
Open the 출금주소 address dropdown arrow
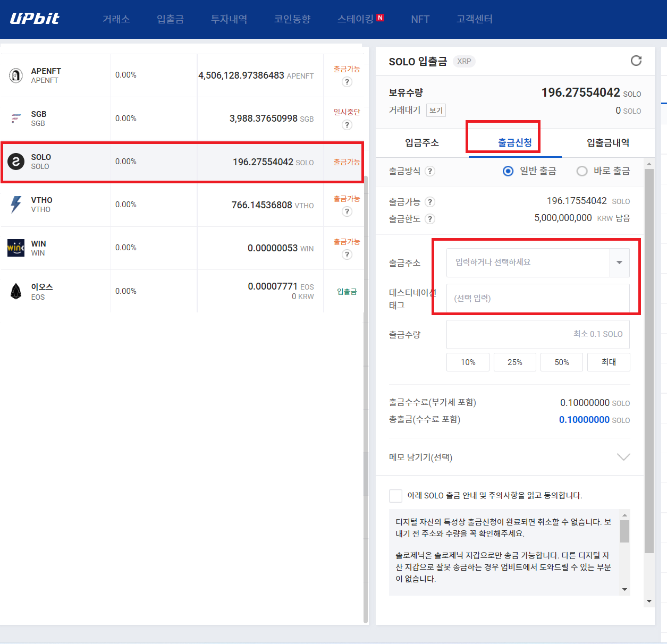pos(619,262)
